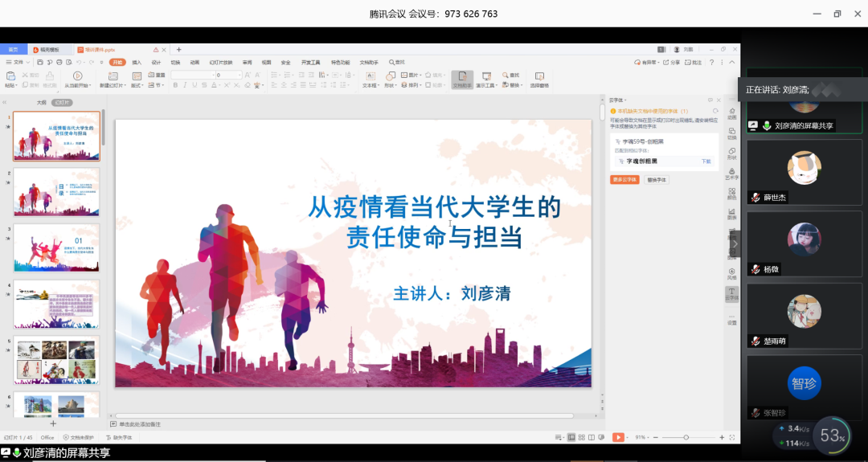Start slideshow with orange play button
The height and width of the screenshot is (462, 868).
[x=618, y=437]
